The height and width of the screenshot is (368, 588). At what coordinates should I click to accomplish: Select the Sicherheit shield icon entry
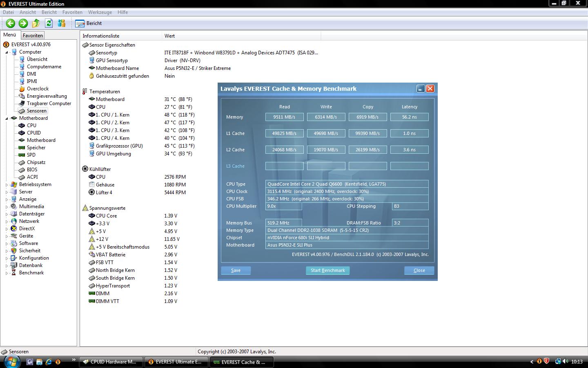pyautogui.click(x=14, y=251)
